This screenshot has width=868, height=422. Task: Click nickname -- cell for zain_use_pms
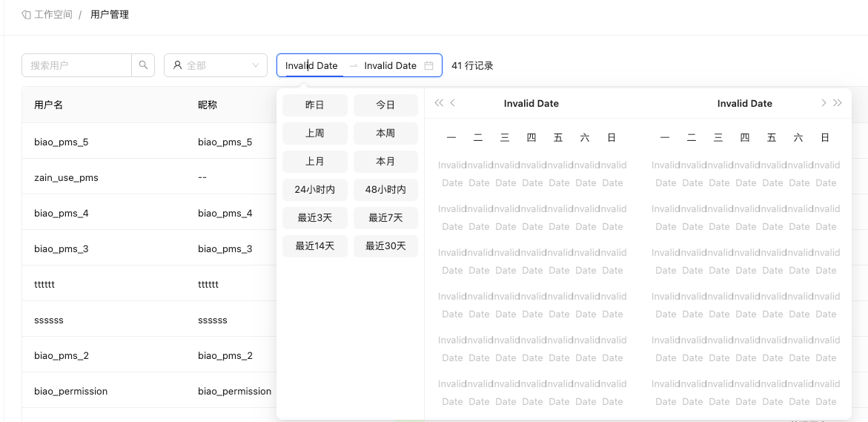pos(202,178)
